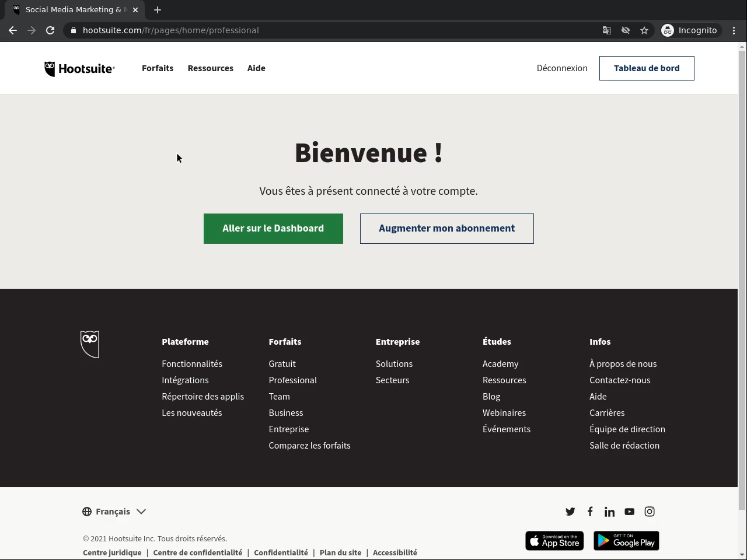Select the Social Media Marketing browser tab

(x=76, y=10)
